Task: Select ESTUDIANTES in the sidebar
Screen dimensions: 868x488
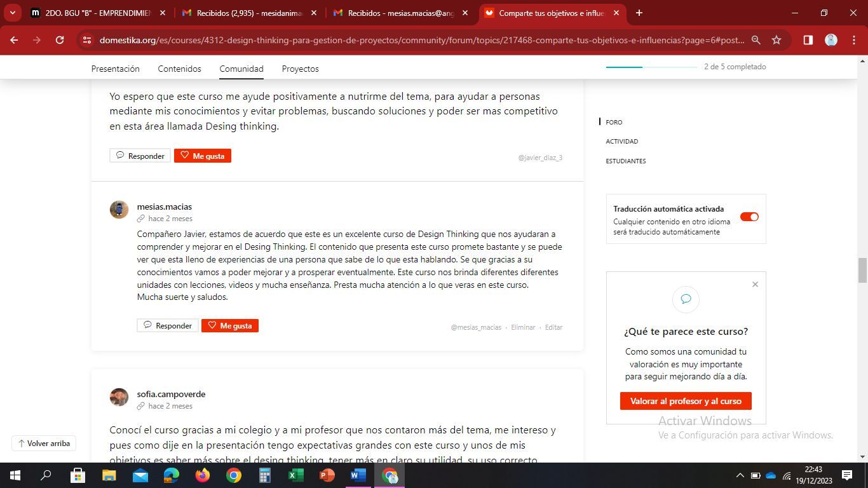Action: pos(626,161)
